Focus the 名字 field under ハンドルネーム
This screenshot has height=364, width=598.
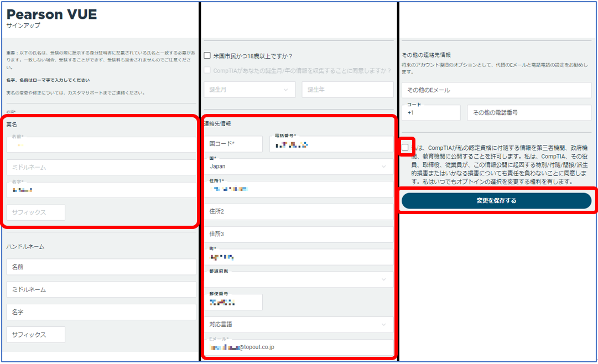[x=101, y=312]
